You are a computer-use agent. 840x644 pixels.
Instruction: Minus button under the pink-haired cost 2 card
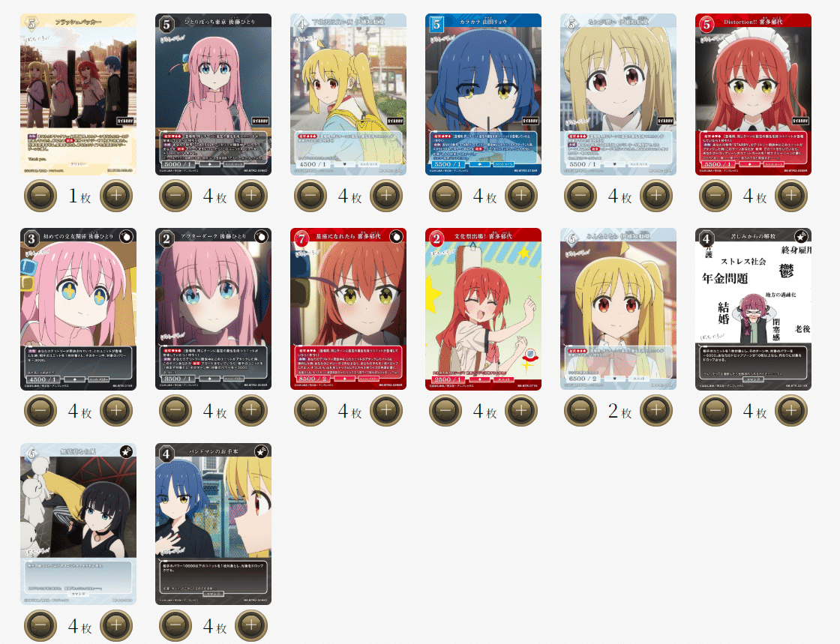175,411
